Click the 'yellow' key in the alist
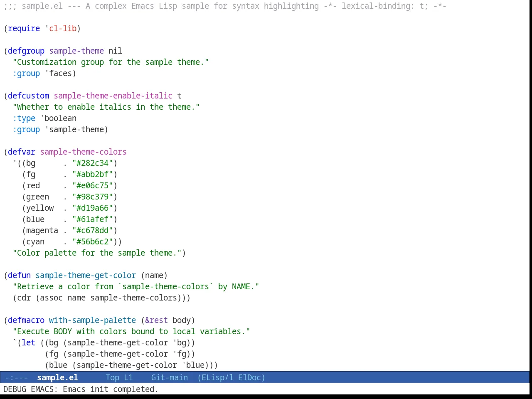Viewport: 532px width, 399px height. [x=40, y=208]
